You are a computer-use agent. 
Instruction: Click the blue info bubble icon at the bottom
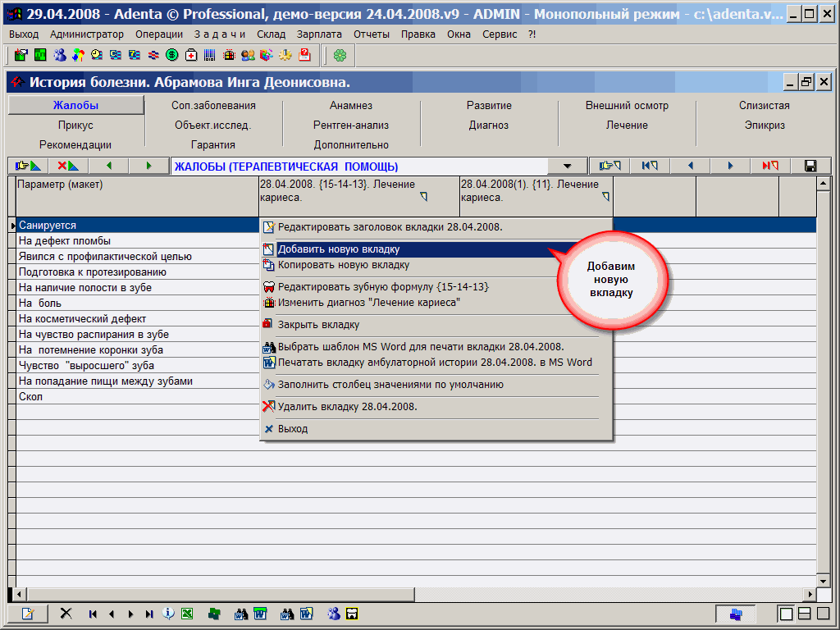169,614
